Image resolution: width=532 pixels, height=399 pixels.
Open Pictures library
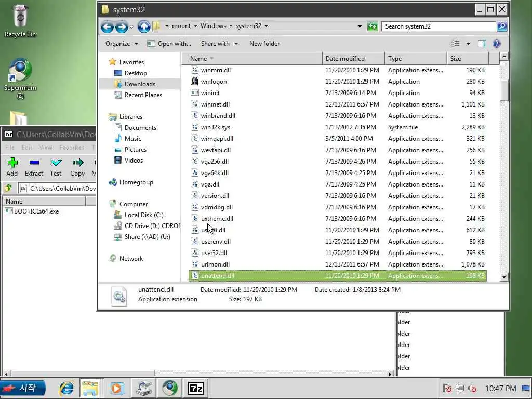point(136,149)
